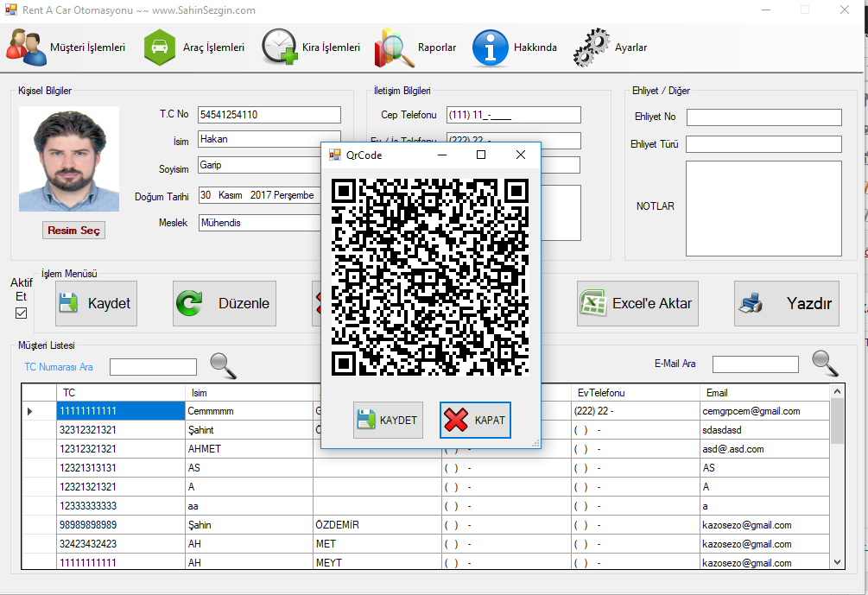
Task: Open the Raporlar reports section
Action: pyautogui.click(x=415, y=47)
